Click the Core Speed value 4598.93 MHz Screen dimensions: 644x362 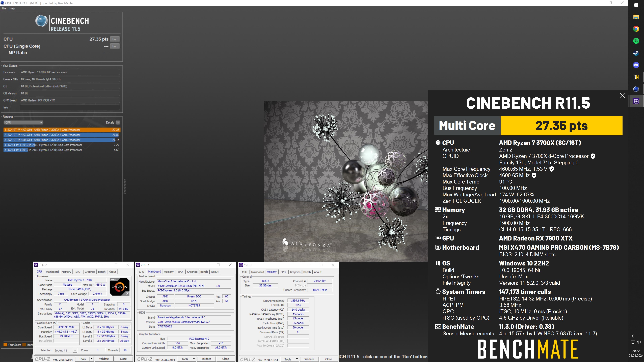(66, 327)
